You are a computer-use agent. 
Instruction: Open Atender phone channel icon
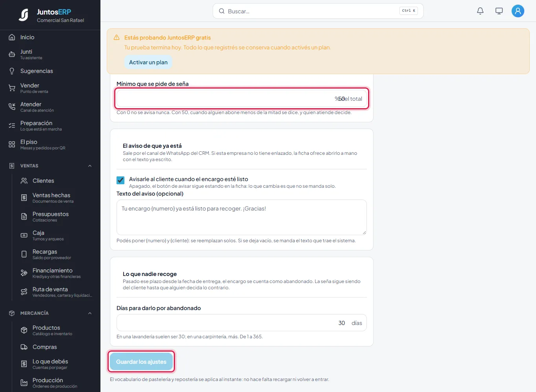(12, 107)
